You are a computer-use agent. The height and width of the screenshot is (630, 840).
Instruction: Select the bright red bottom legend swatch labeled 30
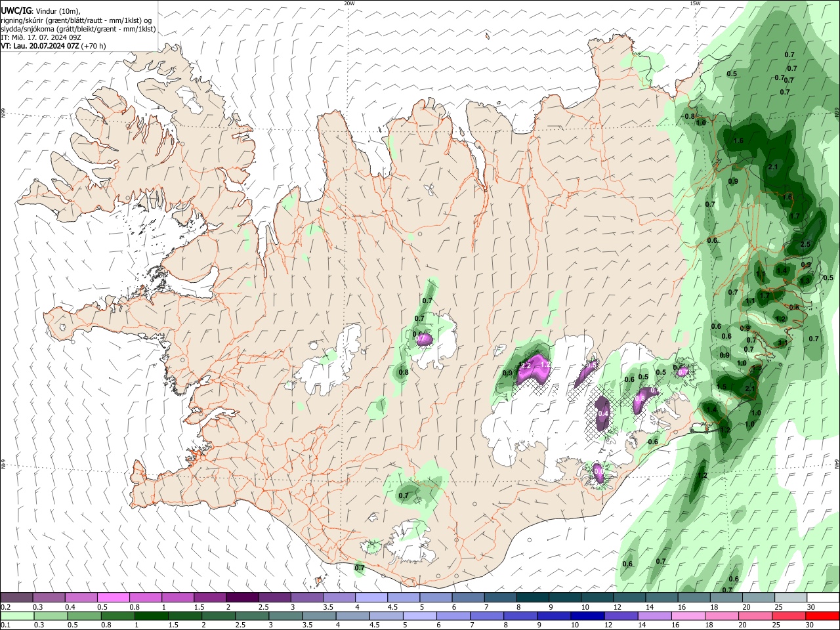[x=823, y=616]
